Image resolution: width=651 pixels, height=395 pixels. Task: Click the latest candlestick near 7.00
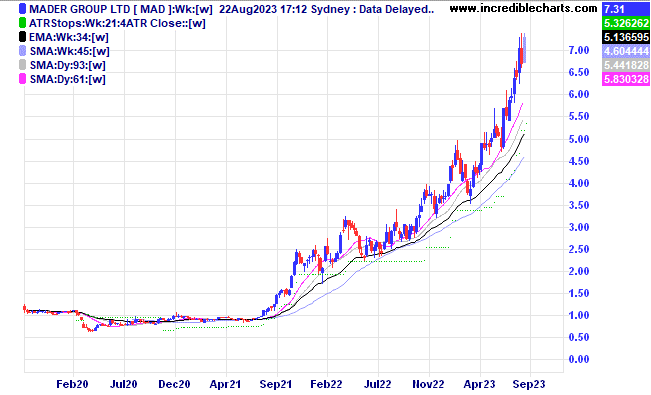point(525,49)
